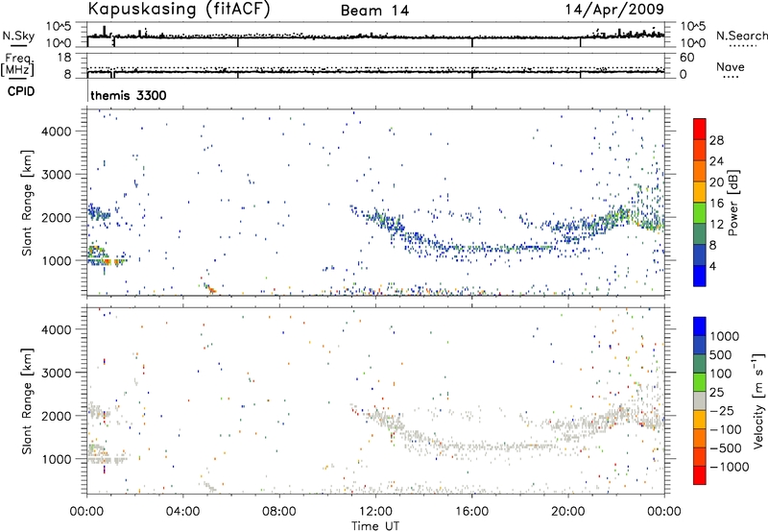Viewport: 768px width, 532px height.
Task: Click the '18' frequency axis value
Action: pos(64,58)
